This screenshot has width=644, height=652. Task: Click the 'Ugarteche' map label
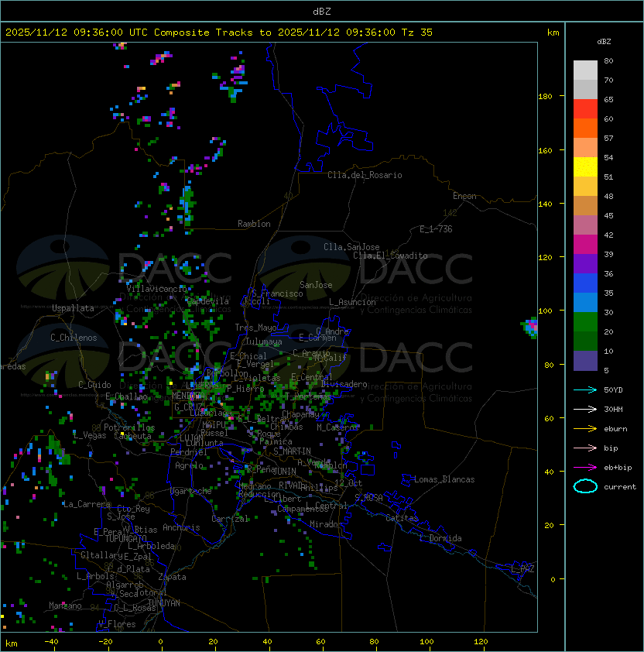click(x=191, y=491)
